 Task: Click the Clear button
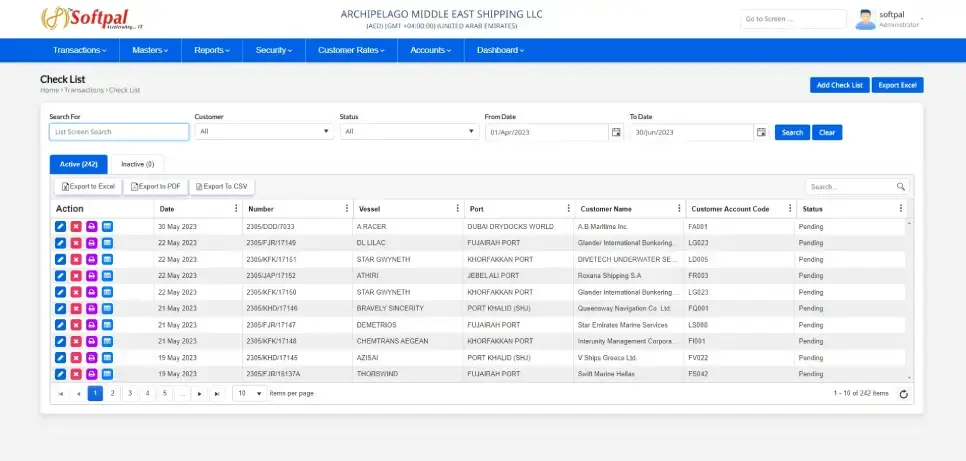827,133
